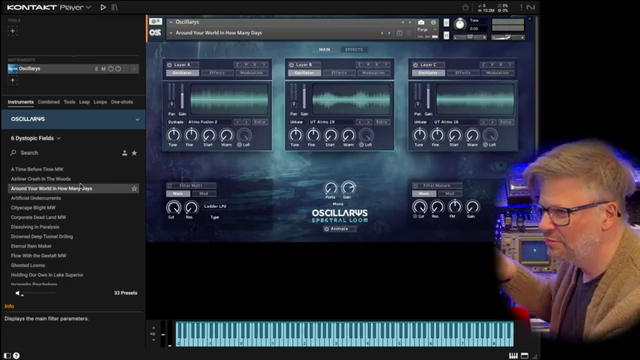Expand the OSCILLARYS library chevron
640x360 pixels.
point(137,120)
